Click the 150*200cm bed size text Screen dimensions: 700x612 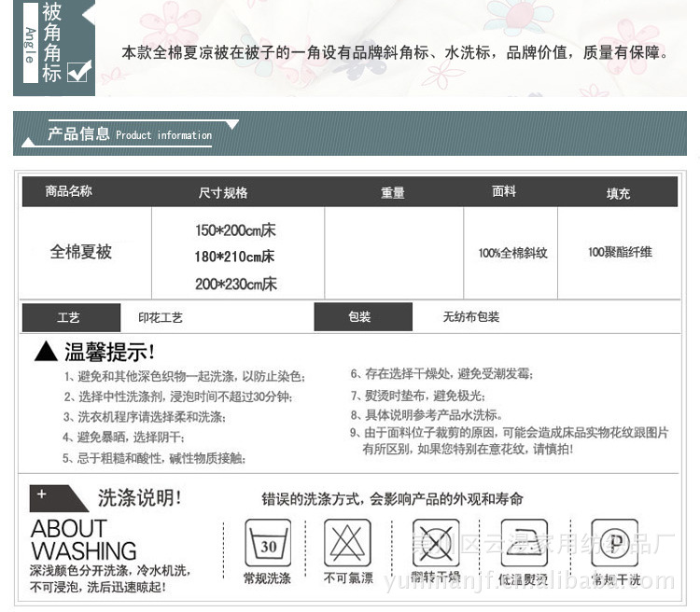[235, 229]
